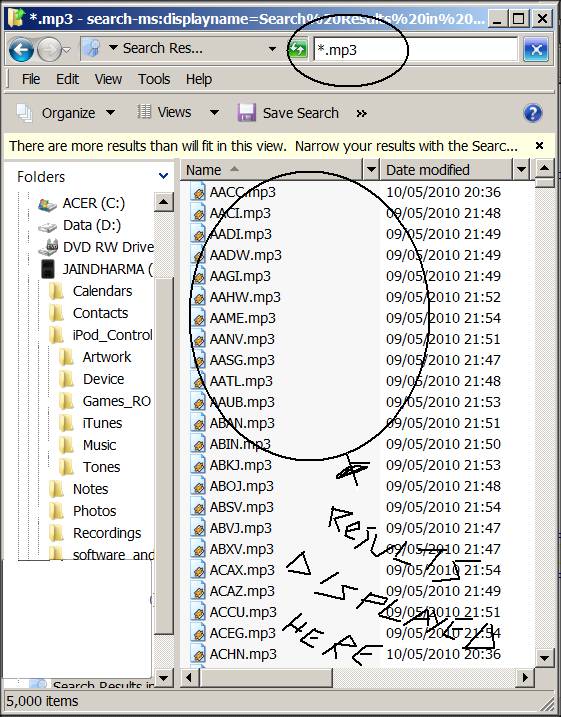Open the Date modified column dropdown
The height and width of the screenshot is (717, 561).
click(x=521, y=170)
